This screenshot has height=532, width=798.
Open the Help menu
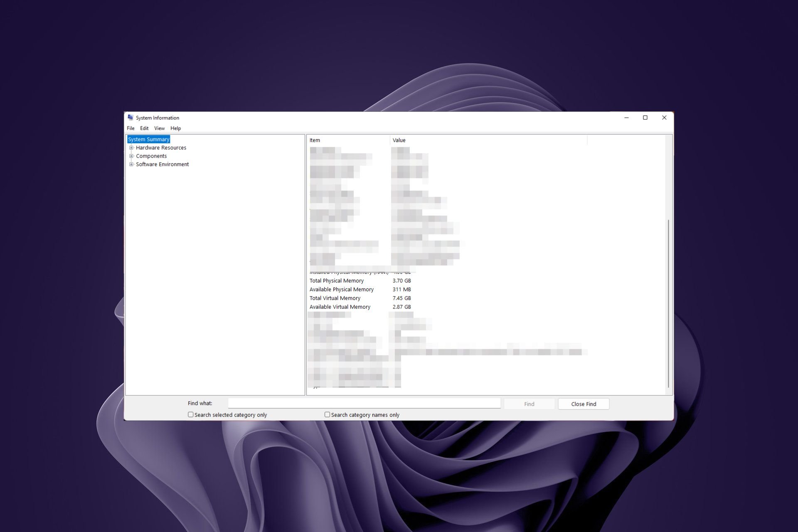tap(176, 128)
